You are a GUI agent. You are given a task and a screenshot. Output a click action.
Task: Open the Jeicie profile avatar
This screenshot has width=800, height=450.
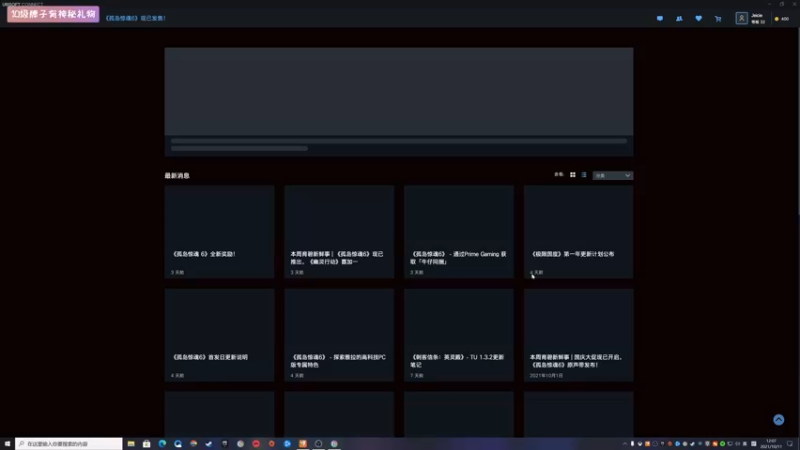(x=741, y=18)
